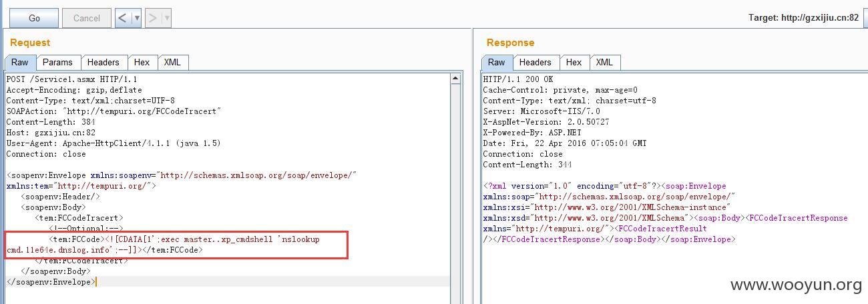The width and height of the screenshot is (868, 304).
Task: Click the Go button
Action: click(x=34, y=18)
